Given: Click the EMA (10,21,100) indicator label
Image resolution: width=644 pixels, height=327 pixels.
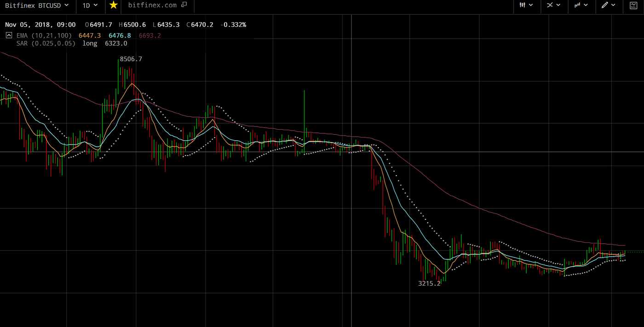Looking at the screenshot, I should coord(44,35).
